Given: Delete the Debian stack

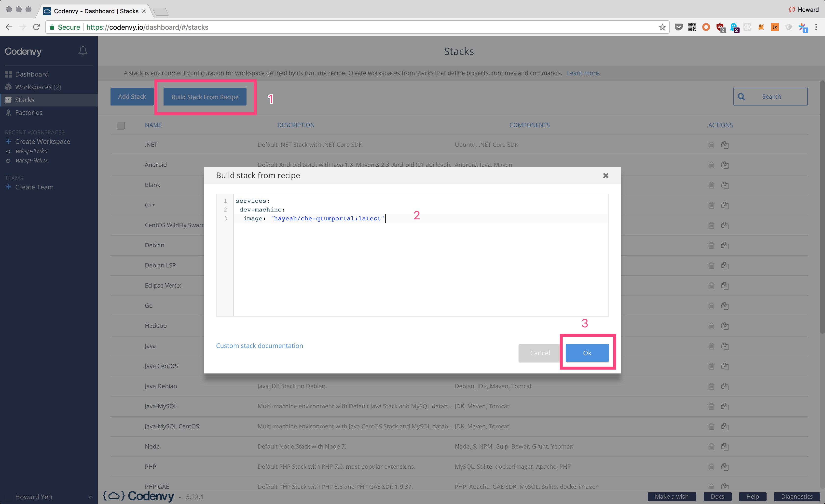Looking at the screenshot, I should tap(712, 245).
